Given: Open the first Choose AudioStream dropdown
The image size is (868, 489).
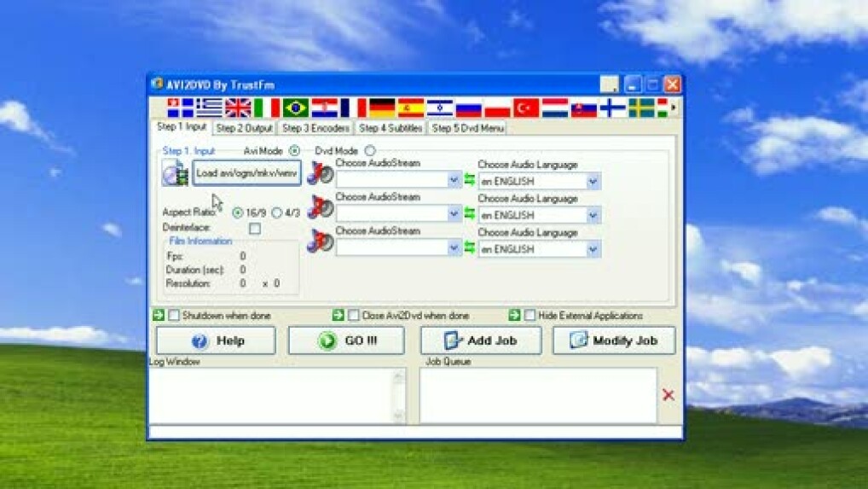Looking at the screenshot, I should point(454,181).
